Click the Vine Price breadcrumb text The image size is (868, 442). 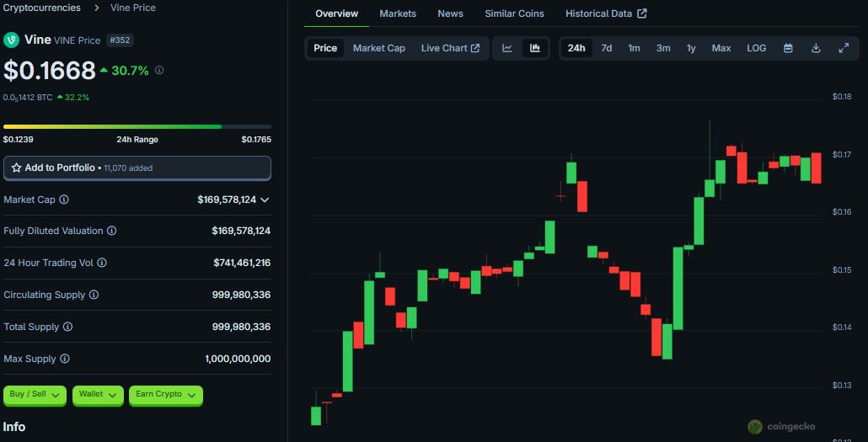click(133, 8)
